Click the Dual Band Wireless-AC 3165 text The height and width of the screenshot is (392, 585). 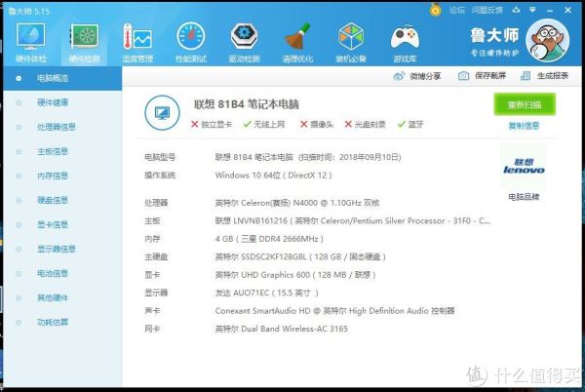(x=282, y=329)
